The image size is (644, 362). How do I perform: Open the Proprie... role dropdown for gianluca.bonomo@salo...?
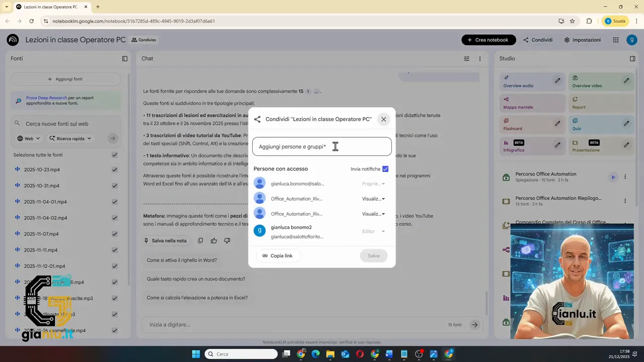coord(373,184)
